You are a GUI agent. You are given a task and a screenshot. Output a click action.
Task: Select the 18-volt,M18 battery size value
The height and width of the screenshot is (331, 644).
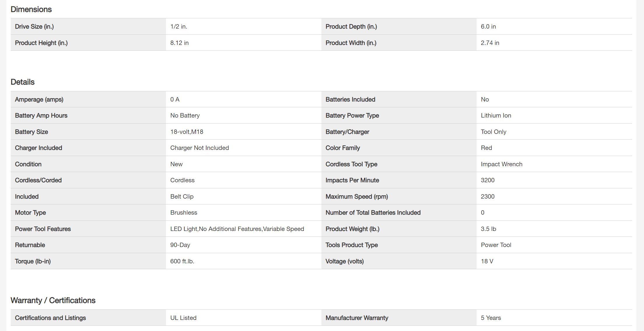pyautogui.click(x=187, y=132)
